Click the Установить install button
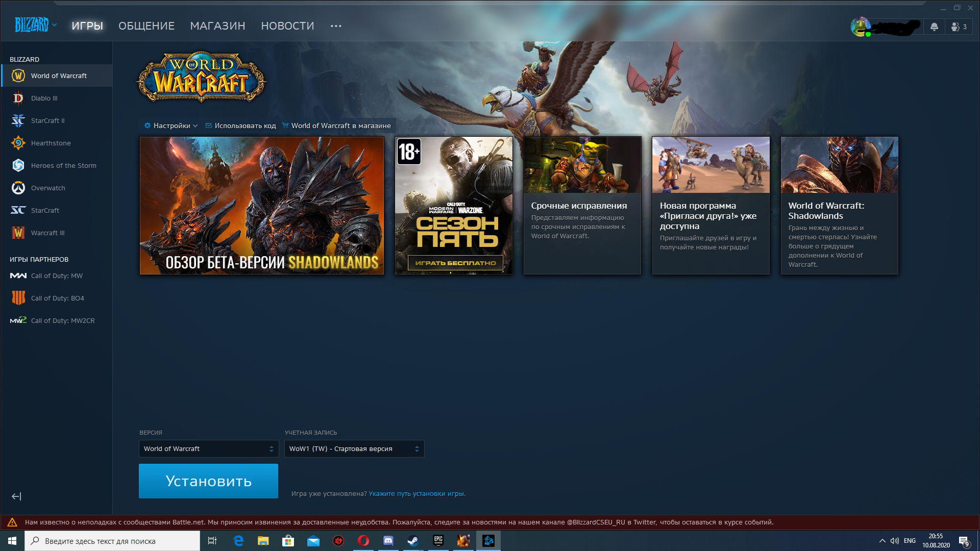 pyautogui.click(x=208, y=481)
